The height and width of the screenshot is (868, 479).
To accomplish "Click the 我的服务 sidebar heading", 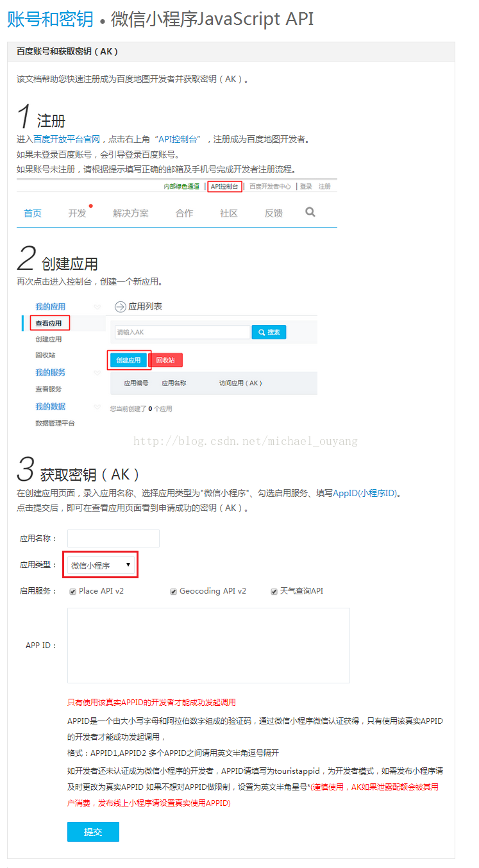I will 51,372.
